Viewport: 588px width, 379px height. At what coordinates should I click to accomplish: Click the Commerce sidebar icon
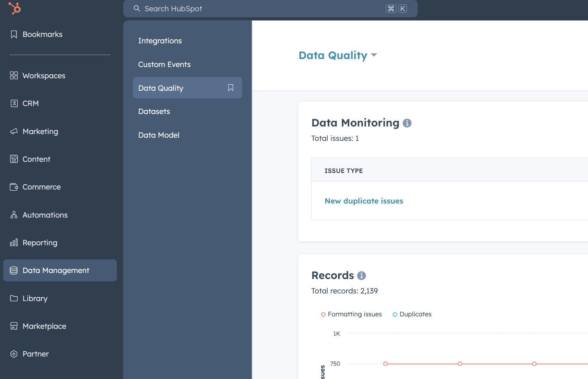point(13,187)
